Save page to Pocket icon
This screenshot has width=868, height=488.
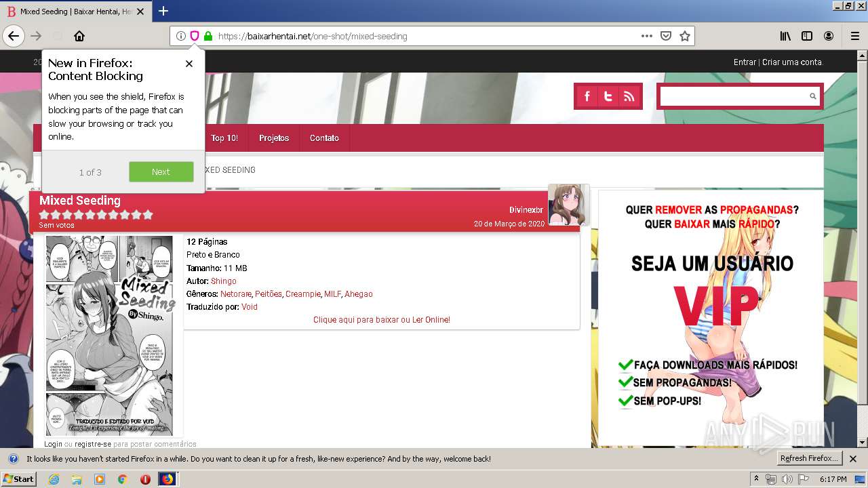click(x=666, y=36)
